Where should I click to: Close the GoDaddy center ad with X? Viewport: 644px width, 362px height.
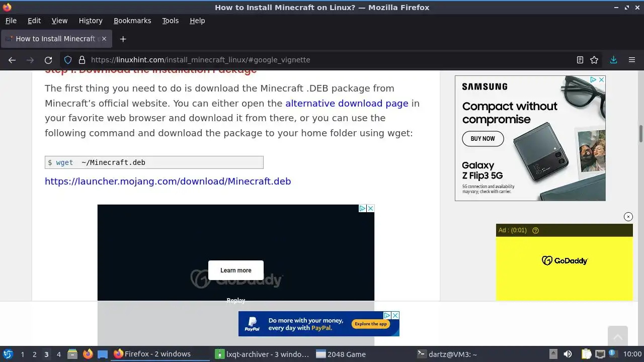click(370, 208)
